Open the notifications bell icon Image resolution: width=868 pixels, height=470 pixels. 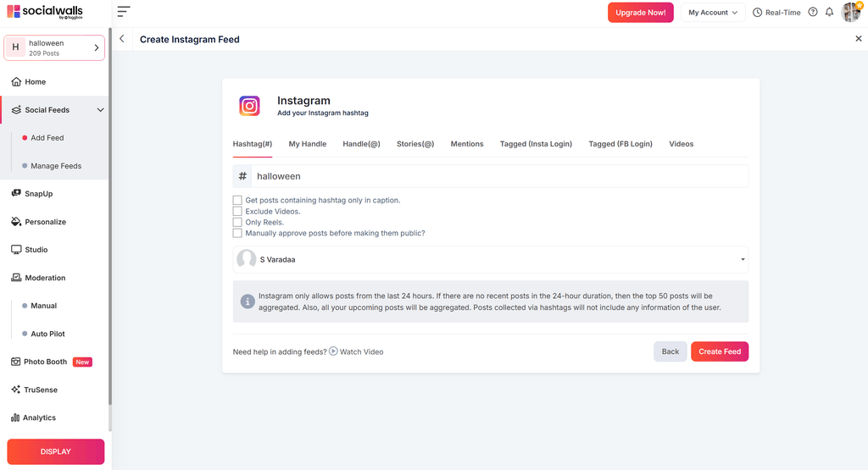coord(829,12)
